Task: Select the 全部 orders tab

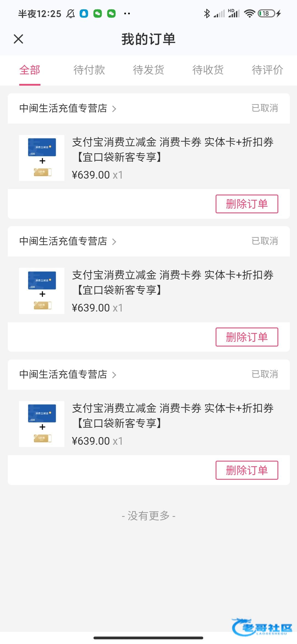Action: 30,70
